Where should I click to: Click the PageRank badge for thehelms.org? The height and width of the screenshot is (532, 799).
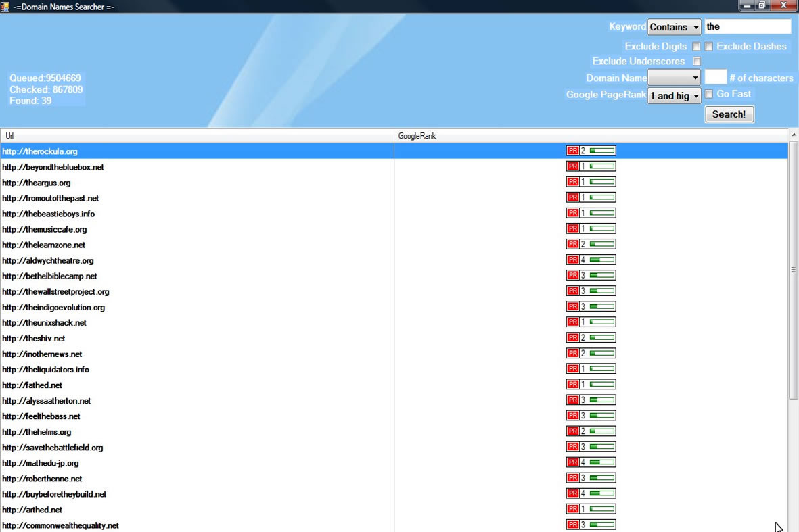(x=591, y=431)
